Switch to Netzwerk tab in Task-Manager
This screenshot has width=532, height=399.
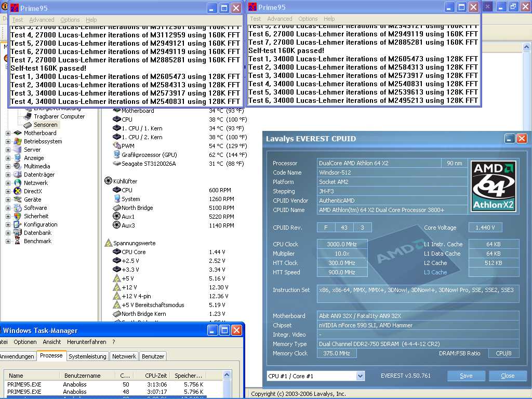click(x=124, y=356)
